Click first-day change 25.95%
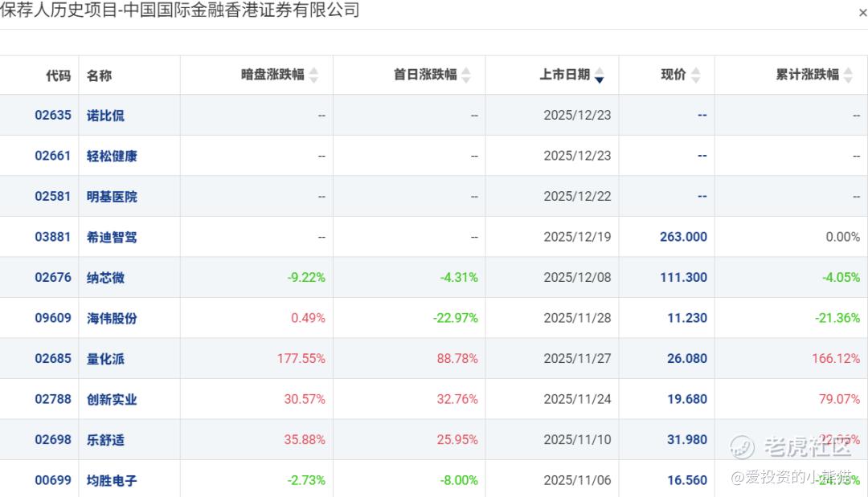 457,439
